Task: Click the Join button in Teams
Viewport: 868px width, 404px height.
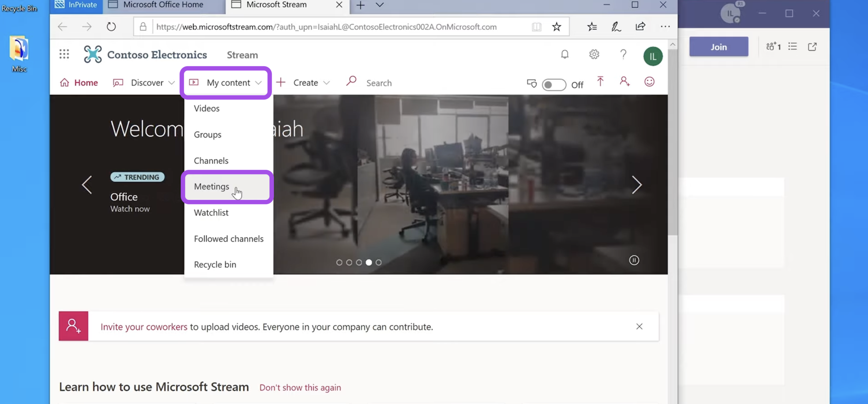Action: tap(718, 46)
